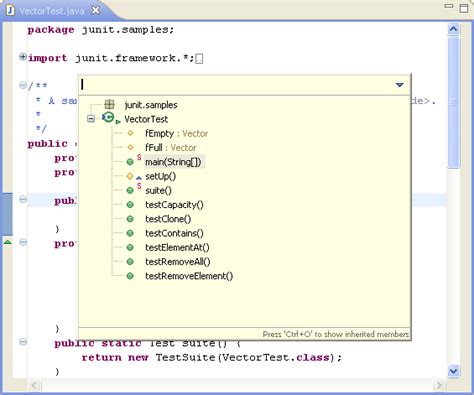Click the public static icon beside suite()
The width and height of the screenshot is (474, 395).
(130, 191)
